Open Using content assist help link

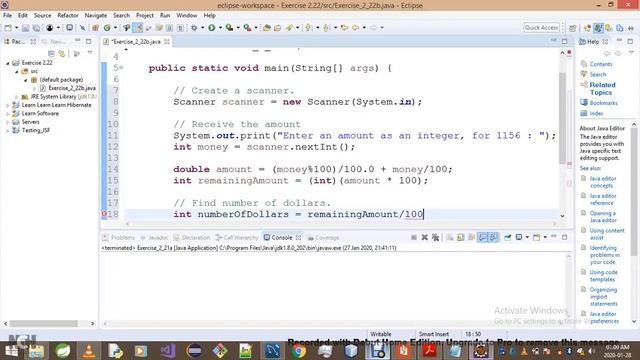tap(607, 234)
